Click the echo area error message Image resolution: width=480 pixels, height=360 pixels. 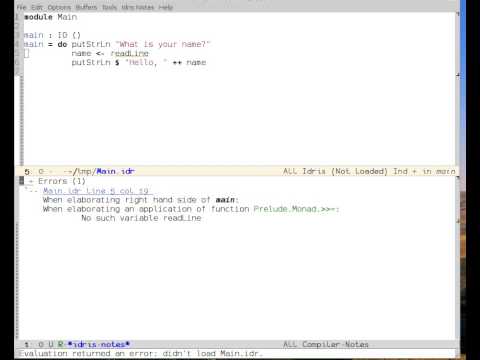pyautogui.click(x=141, y=354)
